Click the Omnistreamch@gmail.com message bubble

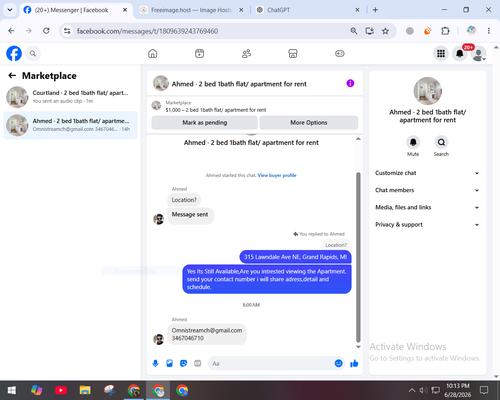207,334
